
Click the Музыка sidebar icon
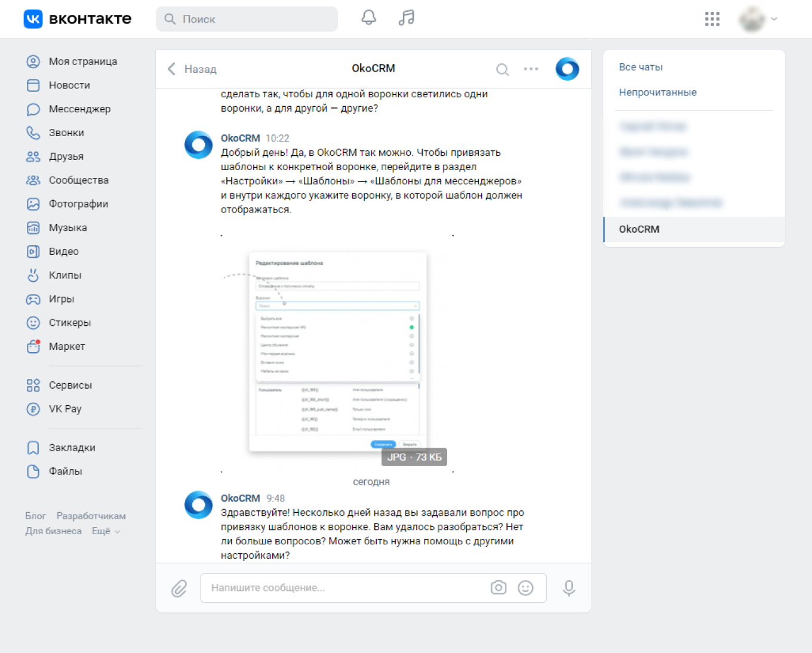click(x=33, y=228)
